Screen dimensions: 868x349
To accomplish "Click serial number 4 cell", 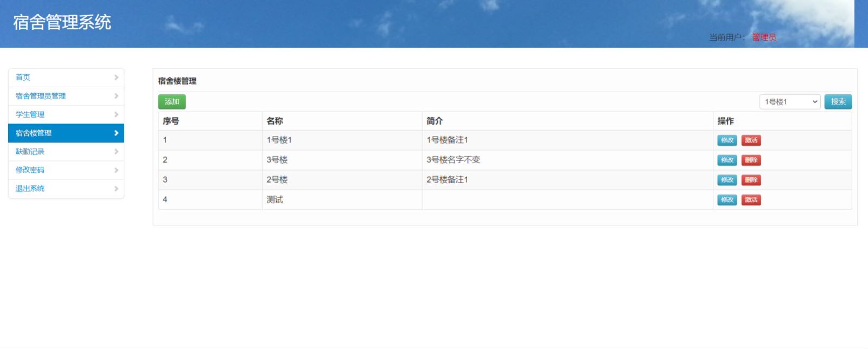I will [210, 200].
